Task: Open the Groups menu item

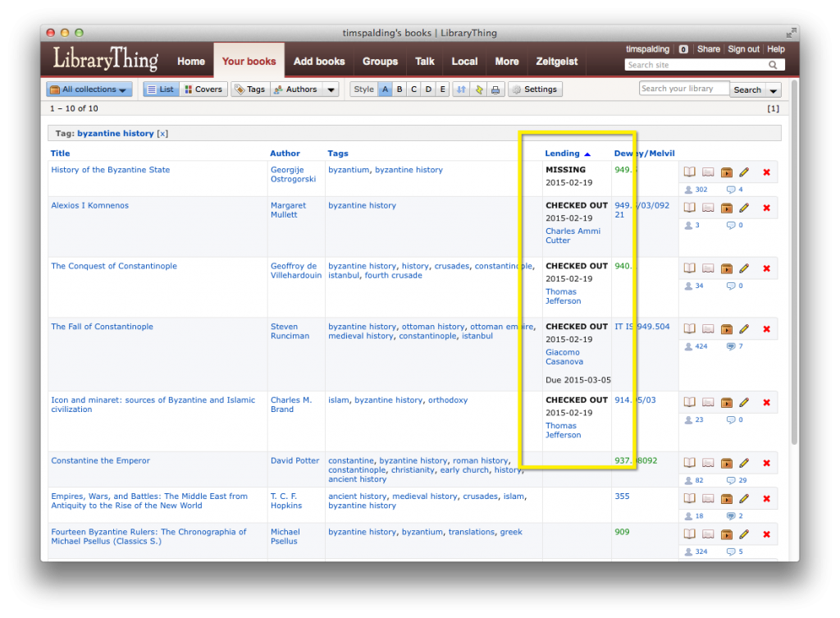Action: coord(380,61)
